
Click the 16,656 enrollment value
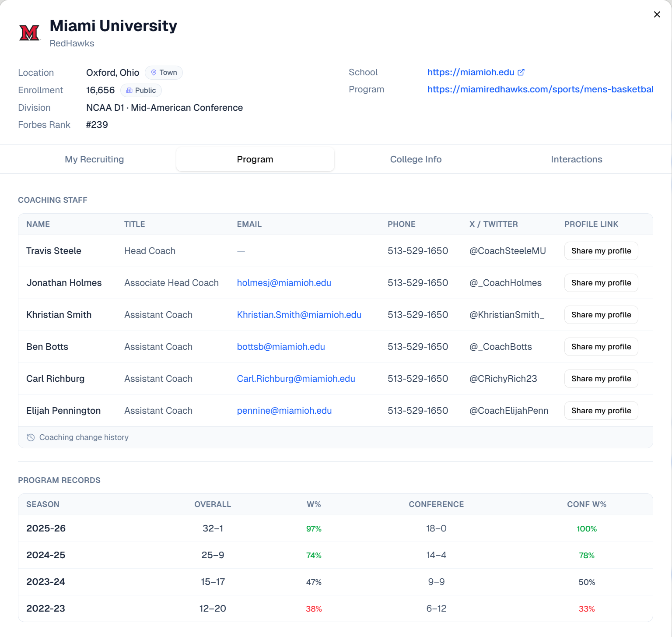click(x=100, y=90)
